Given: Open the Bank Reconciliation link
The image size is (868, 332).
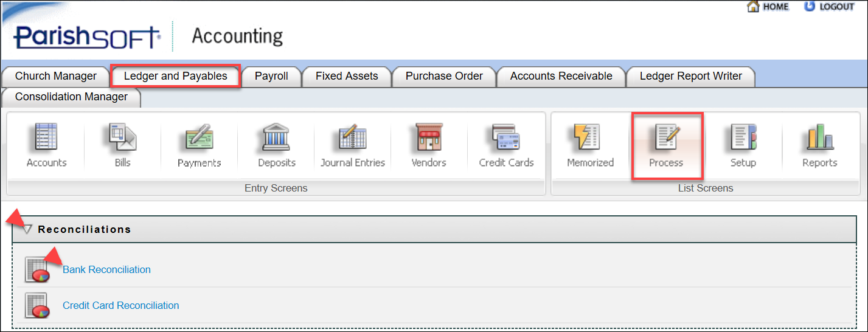Looking at the screenshot, I should (106, 270).
